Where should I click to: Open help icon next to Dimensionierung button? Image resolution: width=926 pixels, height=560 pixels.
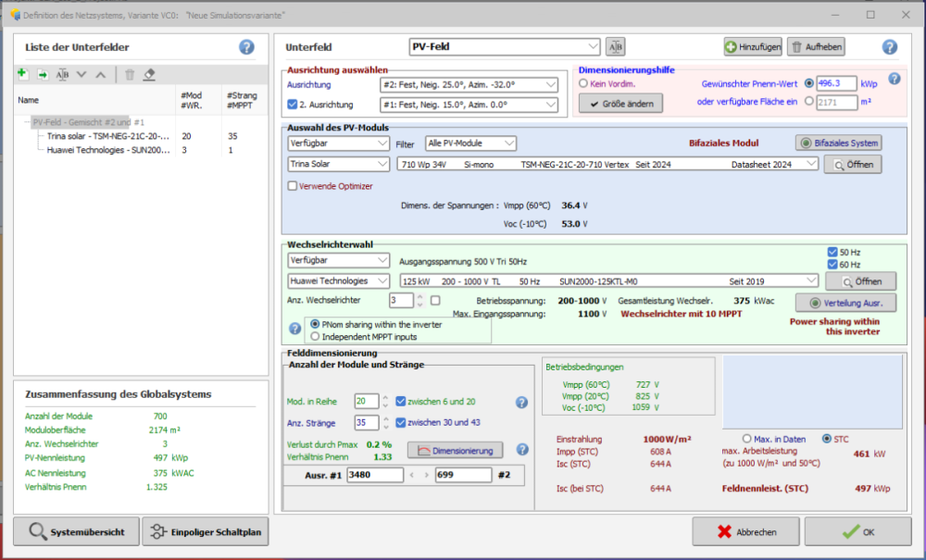click(522, 450)
